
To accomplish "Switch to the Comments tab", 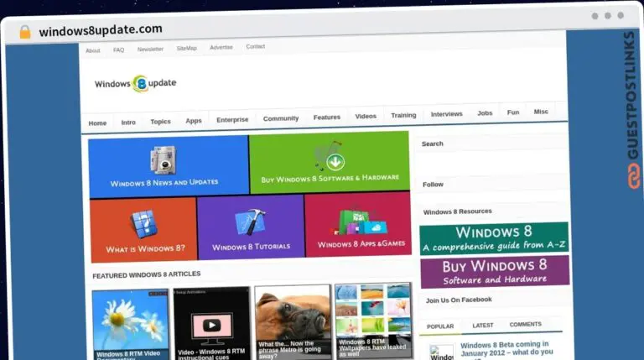I will tap(525, 324).
